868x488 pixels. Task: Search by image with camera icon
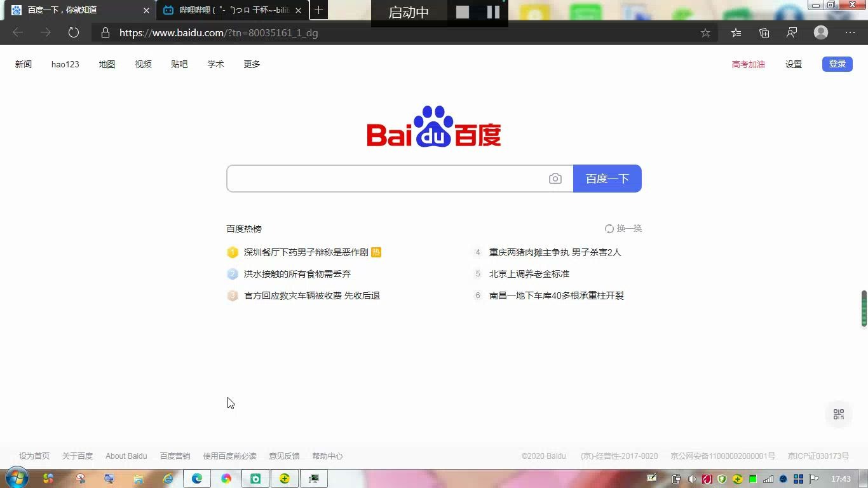point(555,179)
